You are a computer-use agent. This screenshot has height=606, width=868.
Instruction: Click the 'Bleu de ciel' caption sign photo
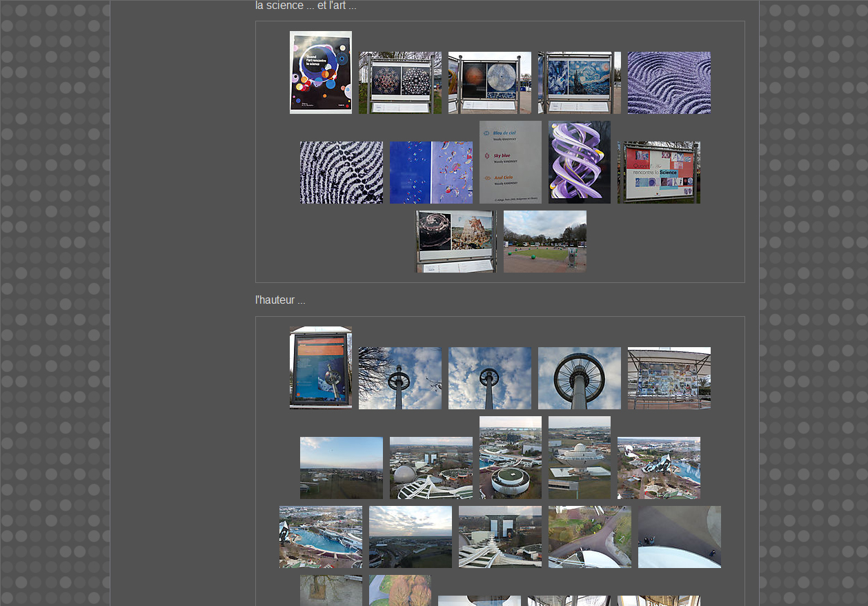(510, 162)
